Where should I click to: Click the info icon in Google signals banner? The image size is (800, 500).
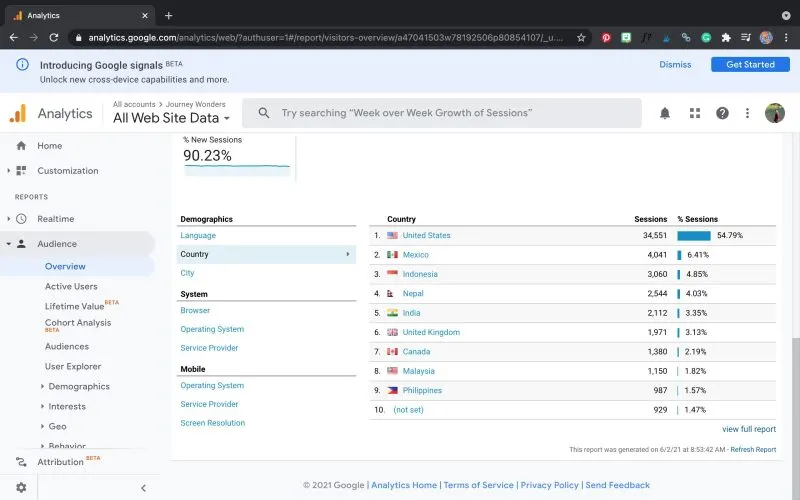pos(22,64)
